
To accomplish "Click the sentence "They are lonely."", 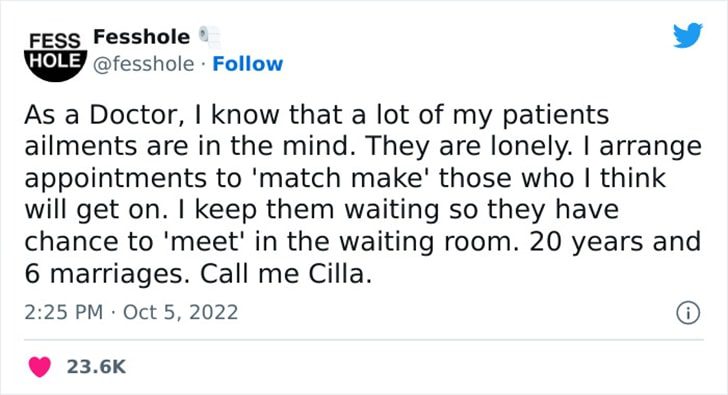I will (468, 146).
